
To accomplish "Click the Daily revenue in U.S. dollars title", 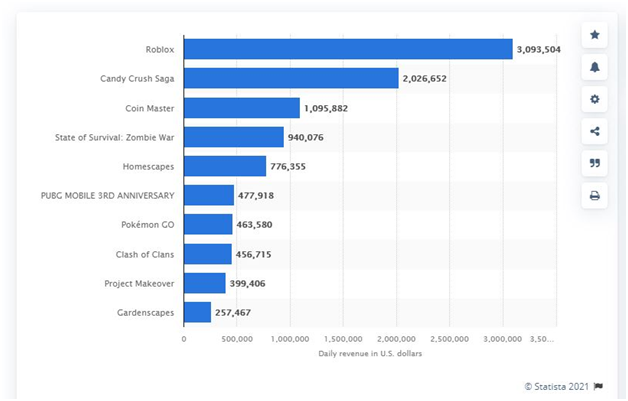I will 370,354.
